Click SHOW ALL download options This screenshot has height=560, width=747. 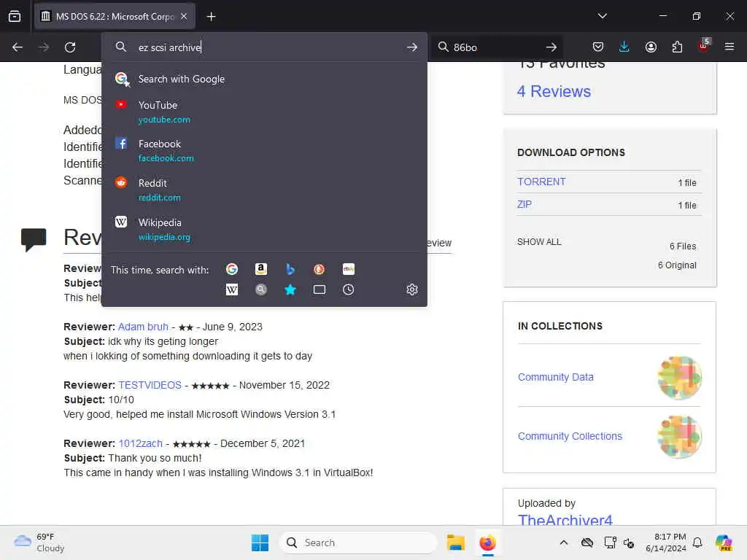539,242
